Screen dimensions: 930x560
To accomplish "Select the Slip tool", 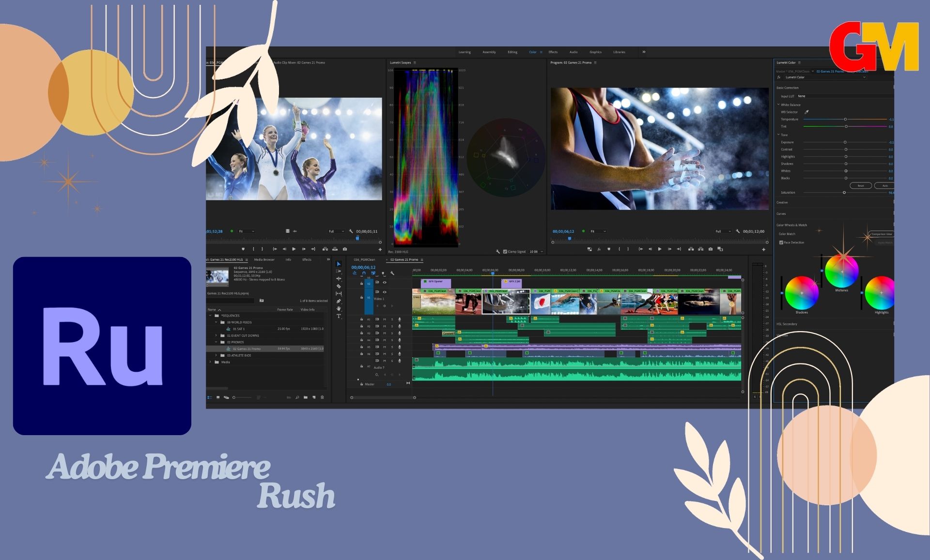I will click(x=339, y=294).
